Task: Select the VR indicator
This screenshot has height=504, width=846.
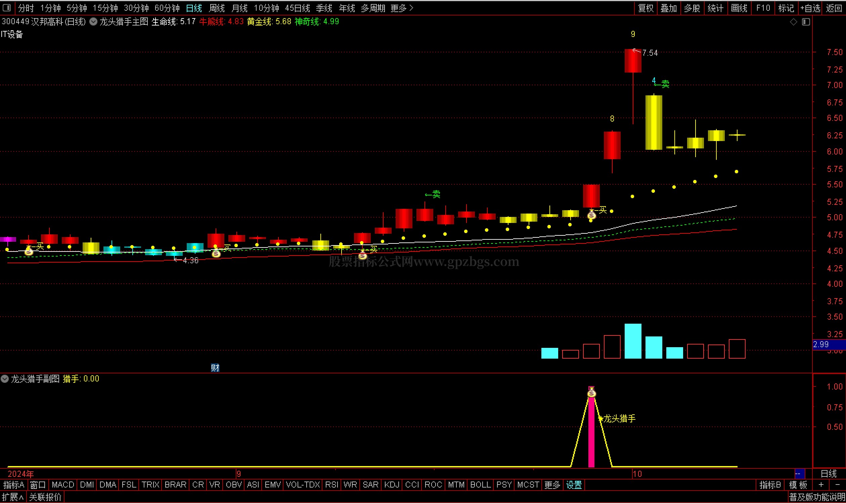Action: pyautogui.click(x=215, y=485)
